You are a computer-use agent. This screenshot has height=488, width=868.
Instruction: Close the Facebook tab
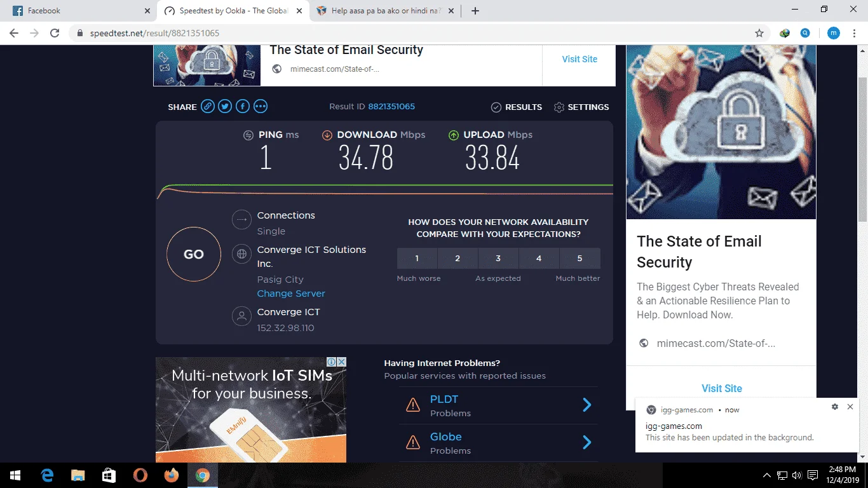pos(147,11)
